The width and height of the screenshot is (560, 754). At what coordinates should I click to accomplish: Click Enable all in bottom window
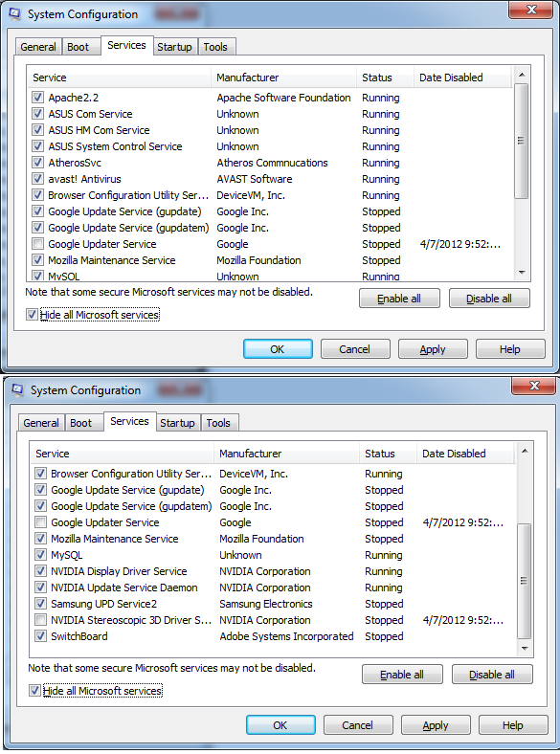(402, 675)
